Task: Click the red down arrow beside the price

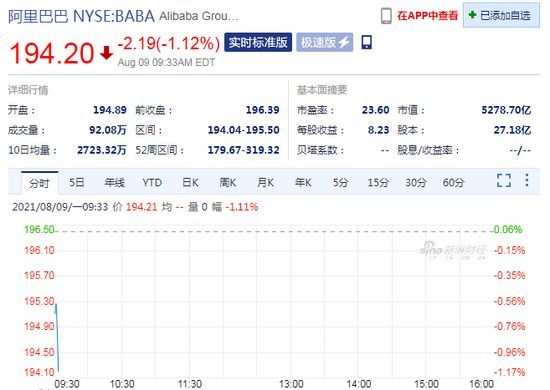Action: click(x=106, y=53)
